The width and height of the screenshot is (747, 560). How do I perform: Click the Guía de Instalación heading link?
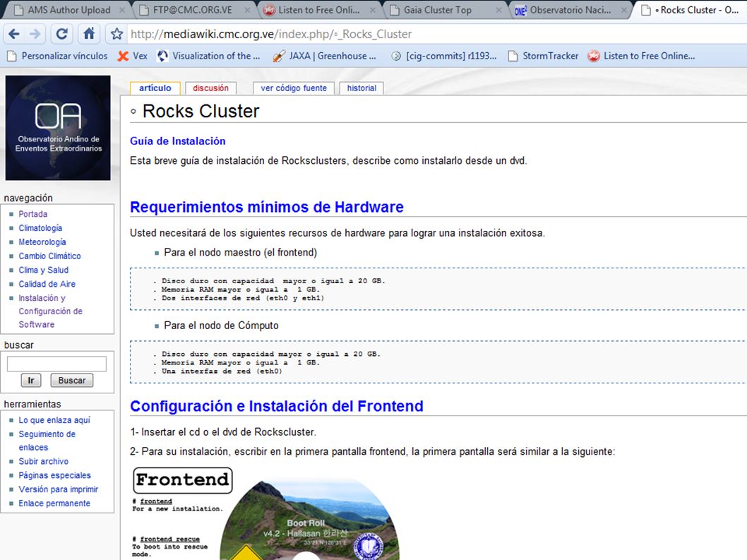[178, 141]
